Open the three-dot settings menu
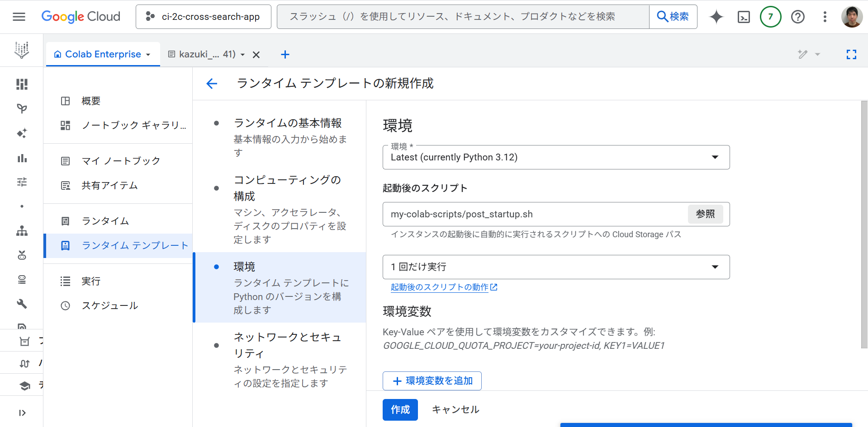 pos(825,17)
